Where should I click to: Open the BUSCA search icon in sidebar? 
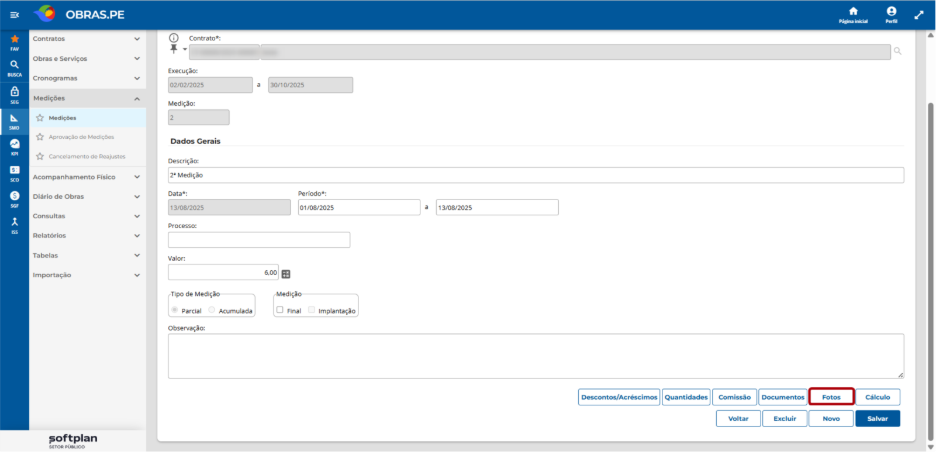click(x=14, y=64)
